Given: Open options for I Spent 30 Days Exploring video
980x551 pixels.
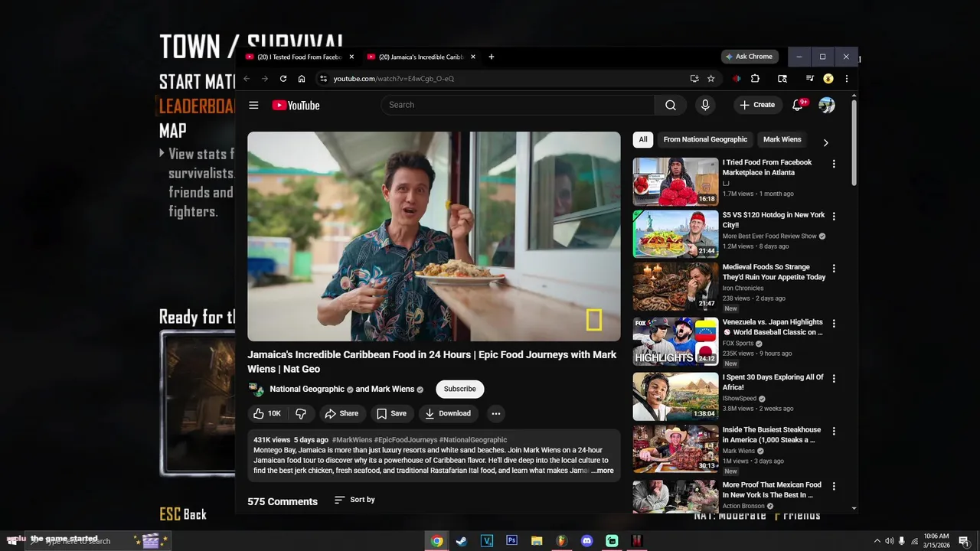Looking at the screenshot, I should (834, 378).
